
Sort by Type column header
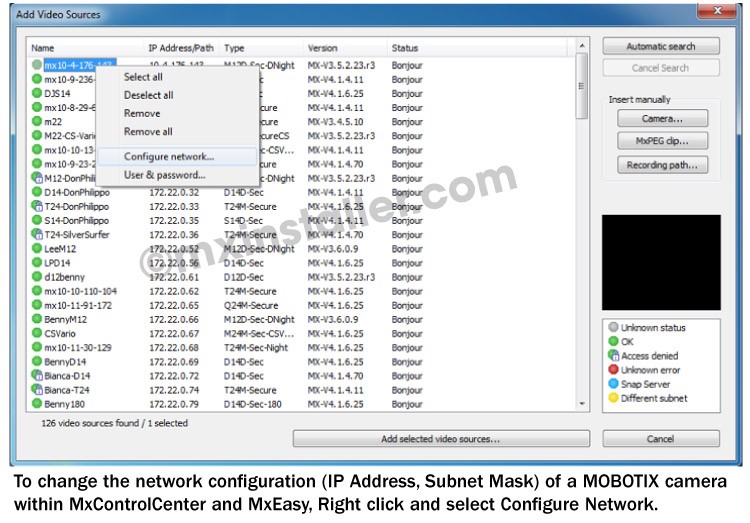click(261, 48)
